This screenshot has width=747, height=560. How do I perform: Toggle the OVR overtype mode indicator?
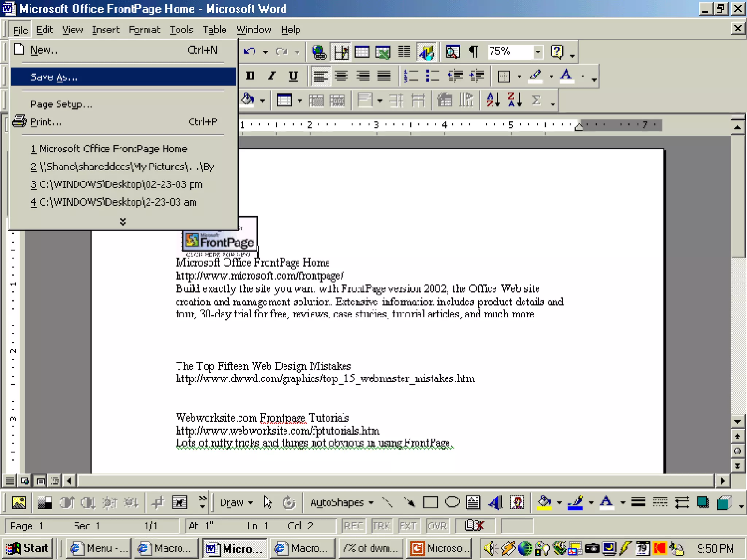[x=437, y=526]
